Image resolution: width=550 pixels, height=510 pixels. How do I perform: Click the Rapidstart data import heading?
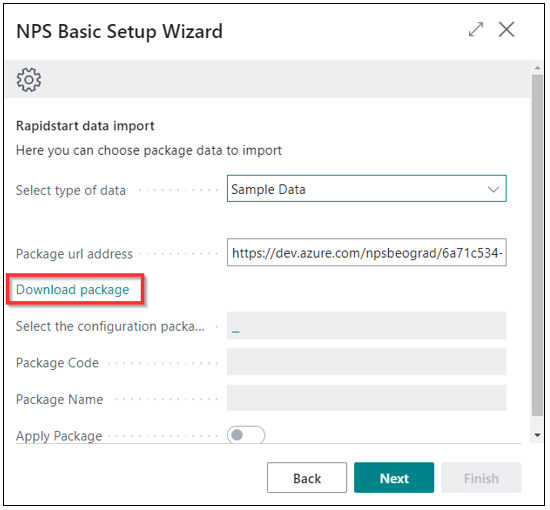[x=85, y=126]
